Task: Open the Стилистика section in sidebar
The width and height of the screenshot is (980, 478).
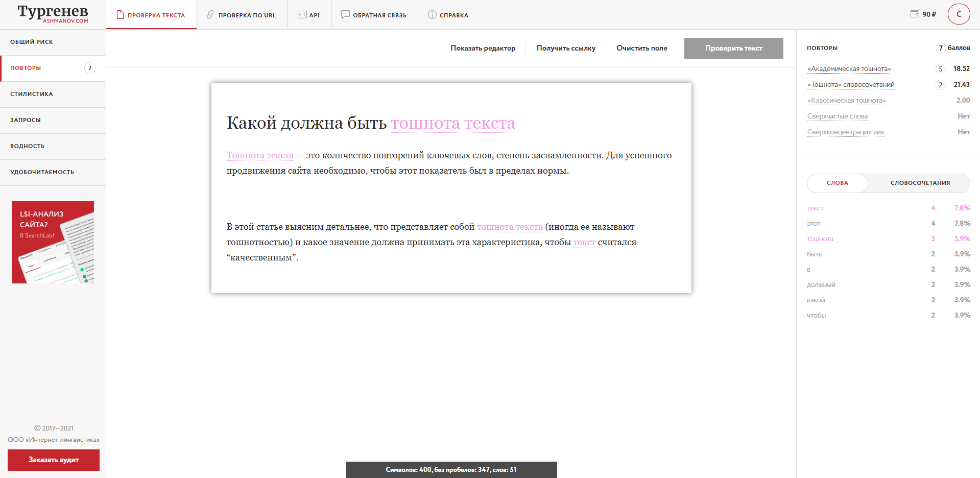Action: pyautogui.click(x=32, y=94)
